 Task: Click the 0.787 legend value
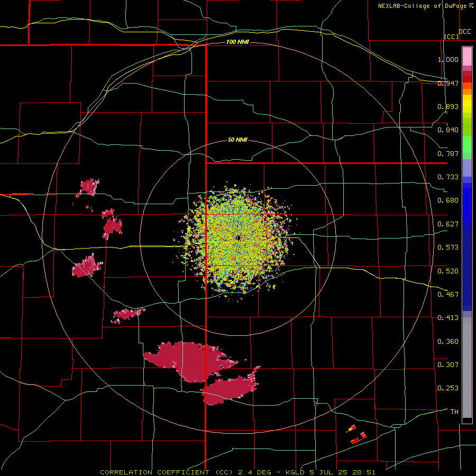click(x=448, y=153)
